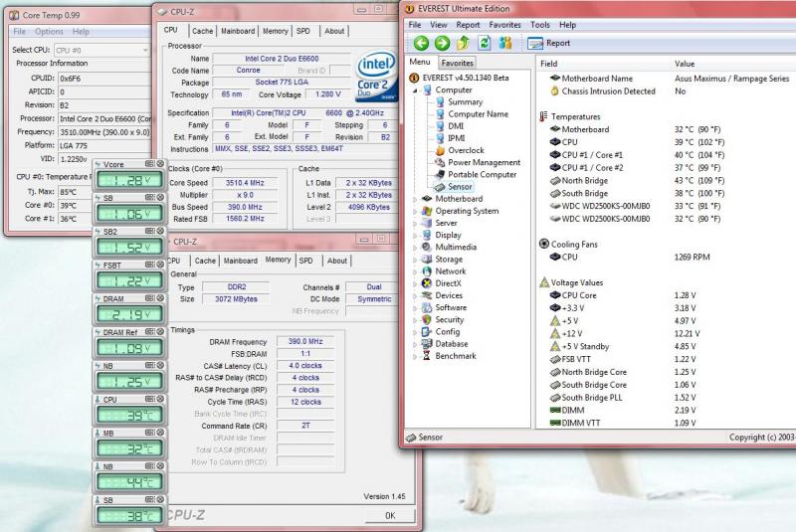
Task: Open the Tools menu in EVEREST
Action: click(x=540, y=25)
